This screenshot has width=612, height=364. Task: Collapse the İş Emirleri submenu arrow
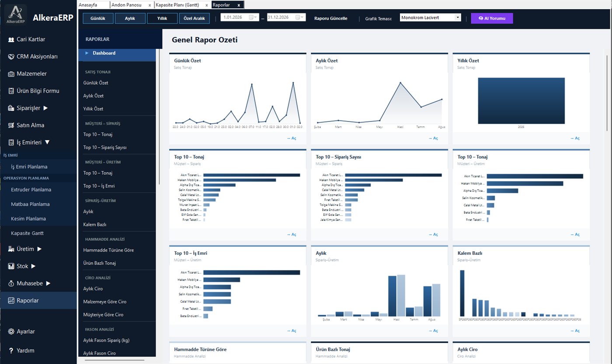point(47,142)
